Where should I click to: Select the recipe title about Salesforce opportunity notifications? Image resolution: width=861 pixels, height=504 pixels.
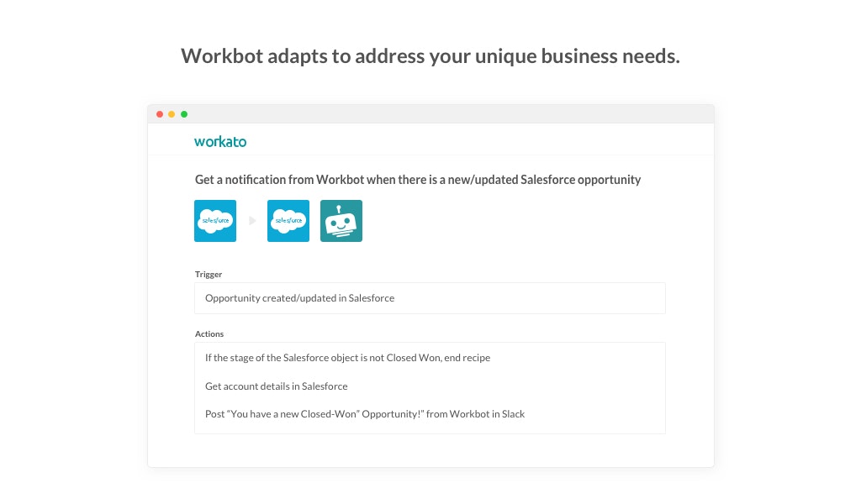(x=418, y=180)
